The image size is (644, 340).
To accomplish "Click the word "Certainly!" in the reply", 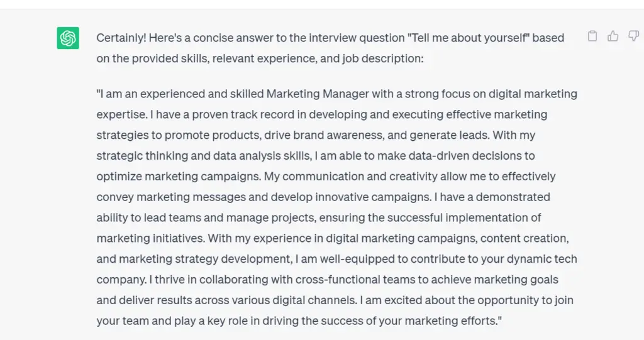I will (x=121, y=38).
